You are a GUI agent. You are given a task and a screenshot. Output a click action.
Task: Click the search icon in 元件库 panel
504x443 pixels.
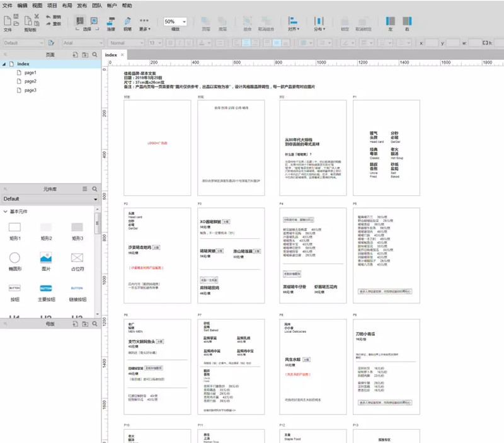click(x=94, y=188)
